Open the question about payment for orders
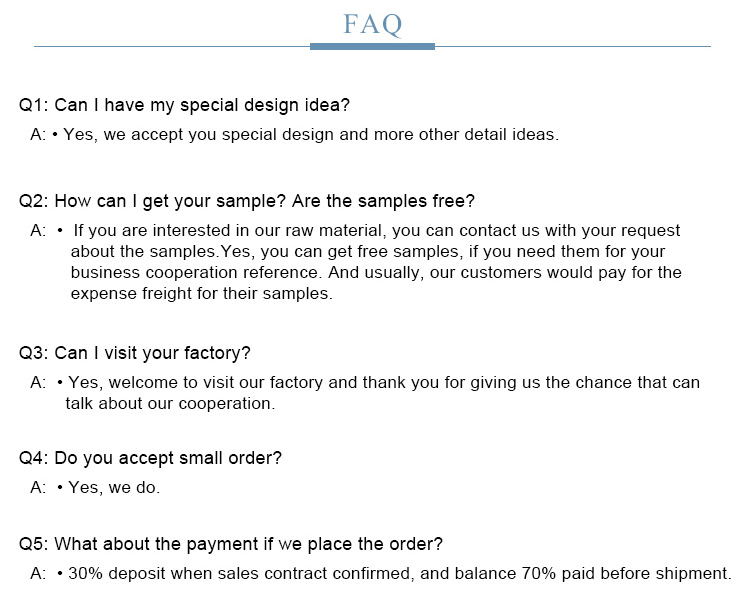750x595 pixels. click(230, 544)
